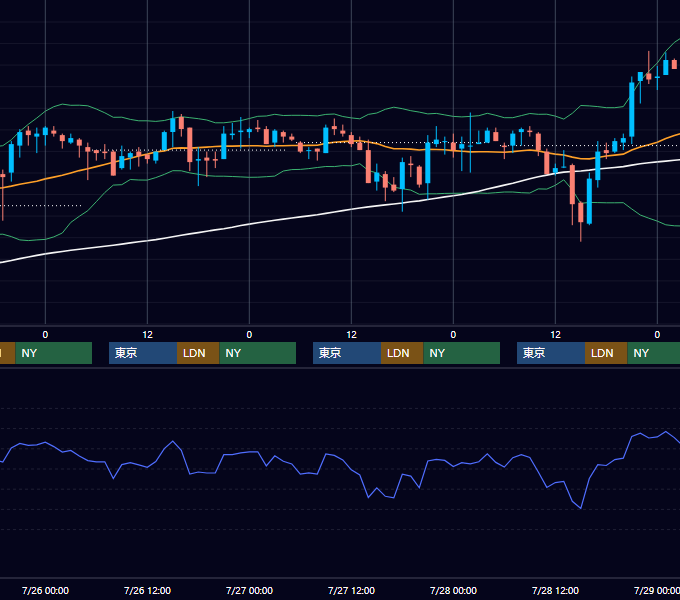Click the '7/28 12:00' date label
The height and width of the screenshot is (600, 680).
tap(556, 590)
